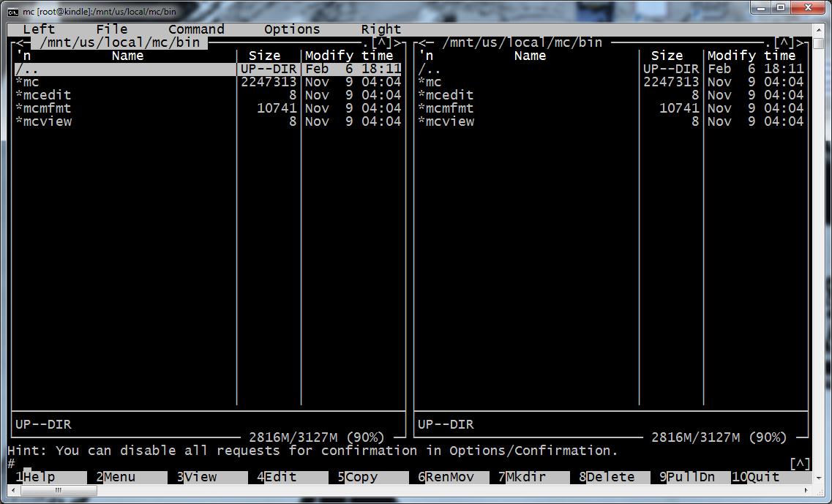Open the File menu

click(111, 29)
